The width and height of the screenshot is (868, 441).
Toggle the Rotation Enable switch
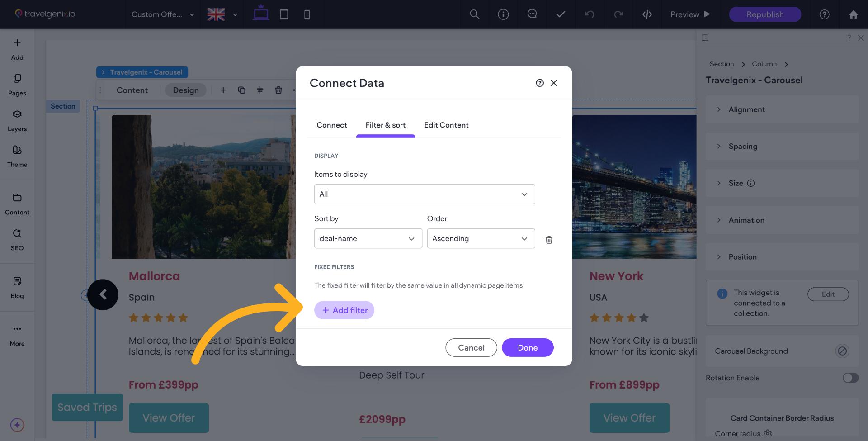(x=850, y=378)
